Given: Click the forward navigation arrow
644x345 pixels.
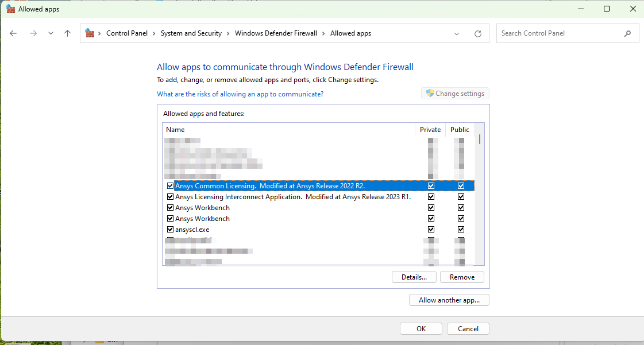Looking at the screenshot, I should [x=33, y=33].
